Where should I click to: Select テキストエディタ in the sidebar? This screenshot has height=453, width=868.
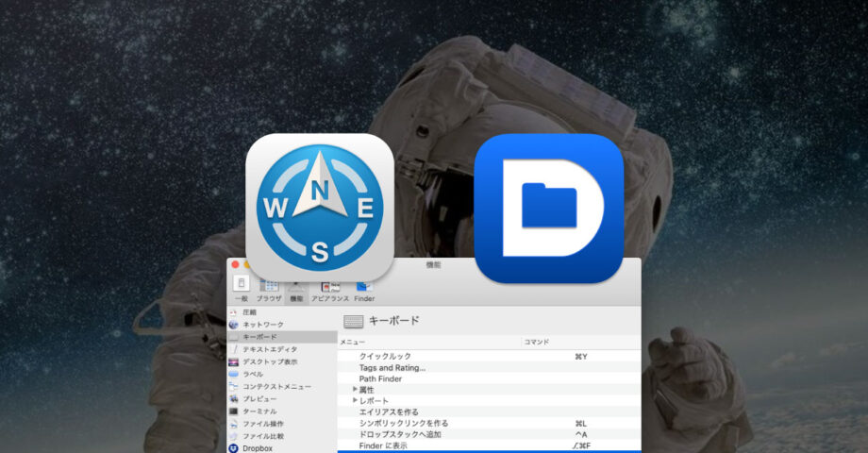282,349
